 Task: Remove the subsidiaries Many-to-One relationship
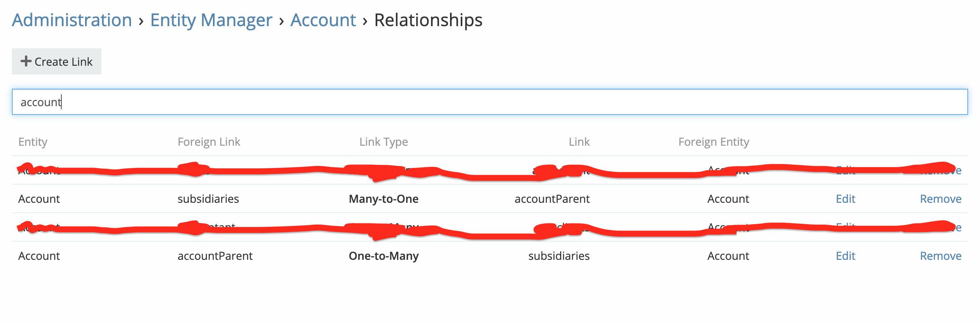pos(940,199)
